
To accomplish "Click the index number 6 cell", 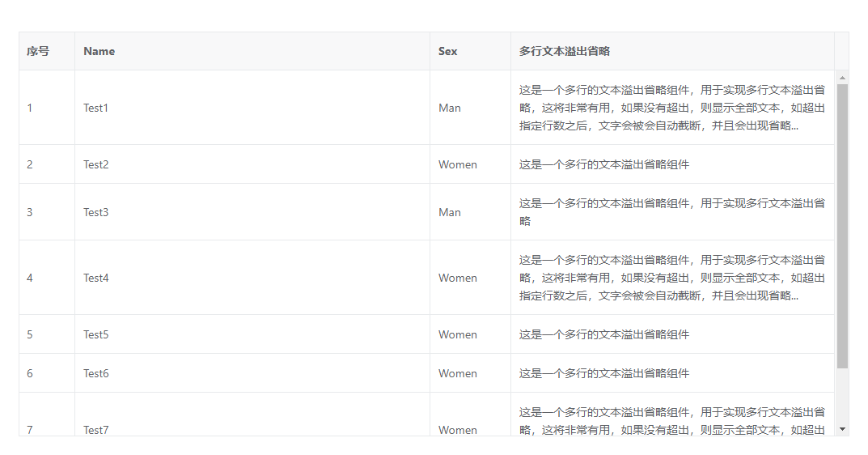I will click(x=47, y=373).
